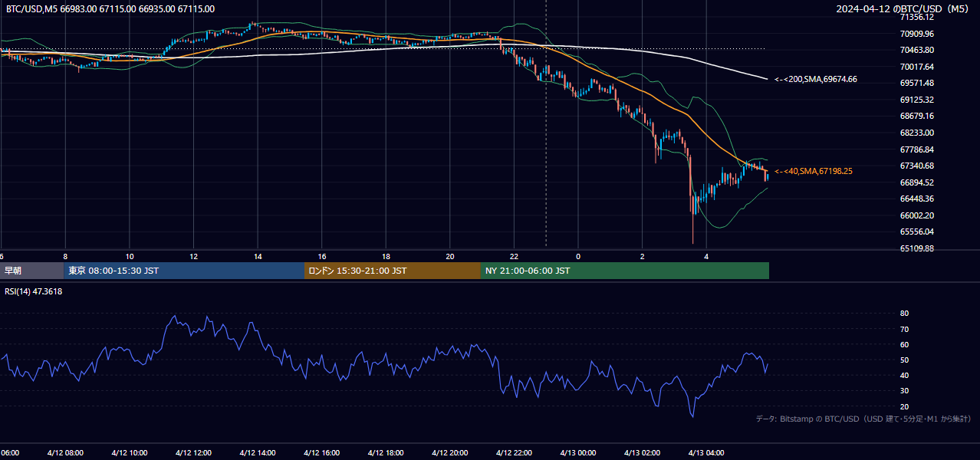980x460 pixels.
Task: Click the RSI 30 level label
Action: tap(904, 390)
